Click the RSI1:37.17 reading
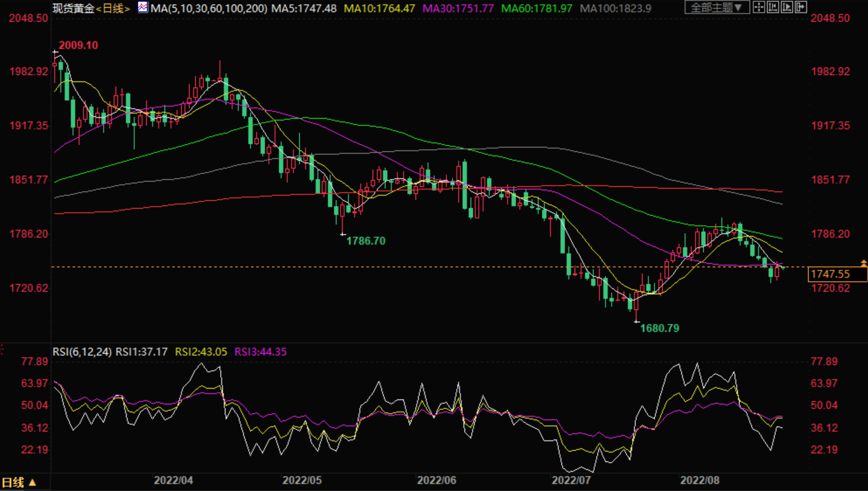The width and height of the screenshot is (868, 491). click(x=142, y=352)
